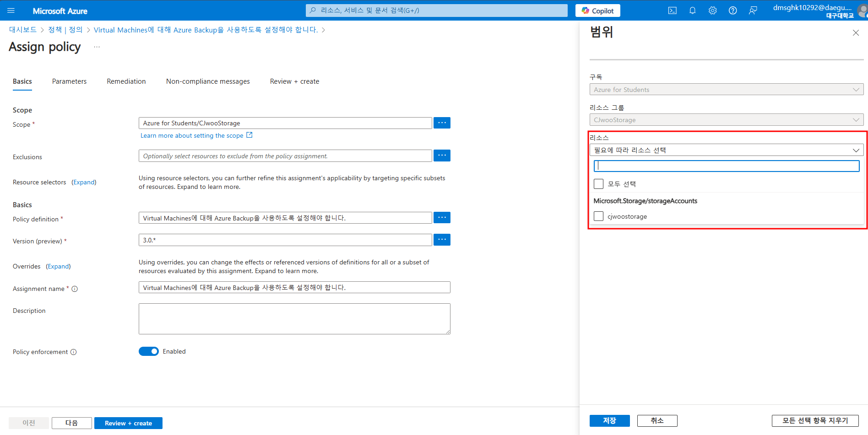The height and width of the screenshot is (435, 868).
Task: Switch to the Review + create tab
Action: point(294,81)
